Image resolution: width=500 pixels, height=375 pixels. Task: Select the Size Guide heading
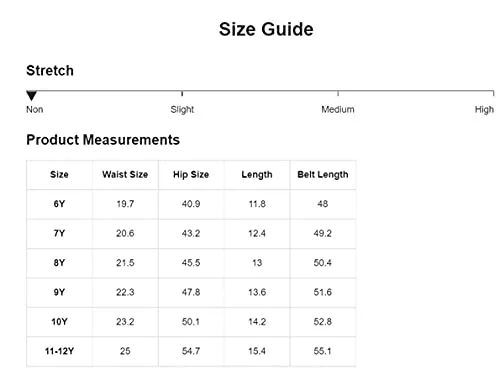point(266,29)
